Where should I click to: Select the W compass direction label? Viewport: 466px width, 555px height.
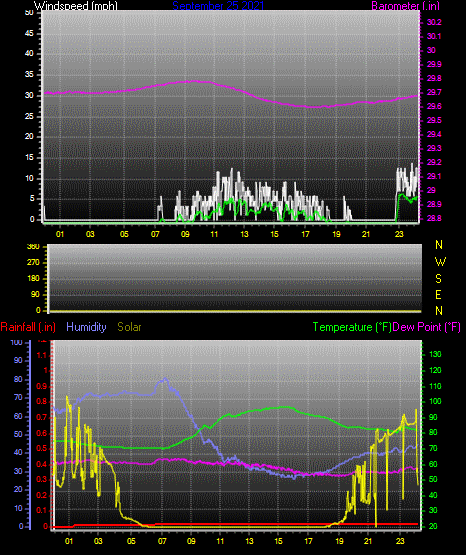440,262
